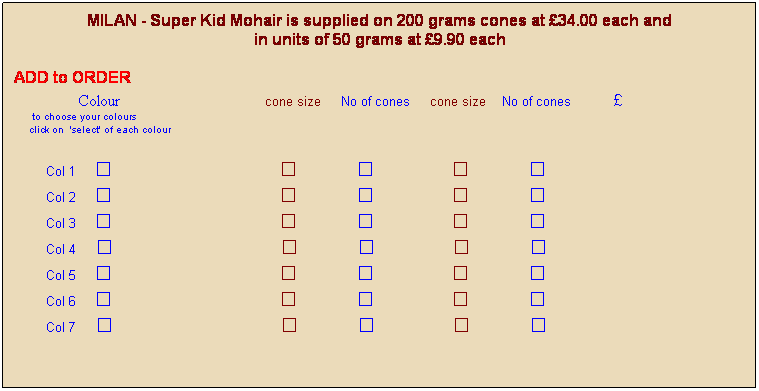This screenshot has width=759, height=391.
Task: Select second No of cones box for Col 7
Action: pos(538,325)
